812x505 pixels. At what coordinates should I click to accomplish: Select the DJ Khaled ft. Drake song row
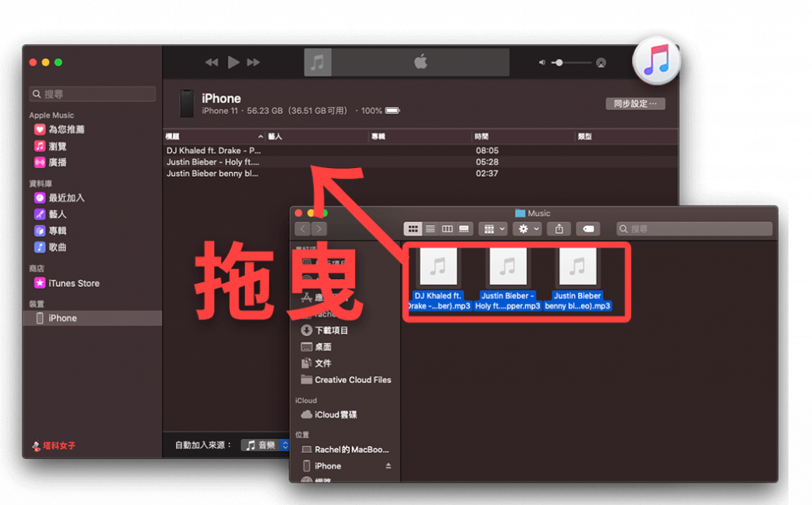[420, 150]
